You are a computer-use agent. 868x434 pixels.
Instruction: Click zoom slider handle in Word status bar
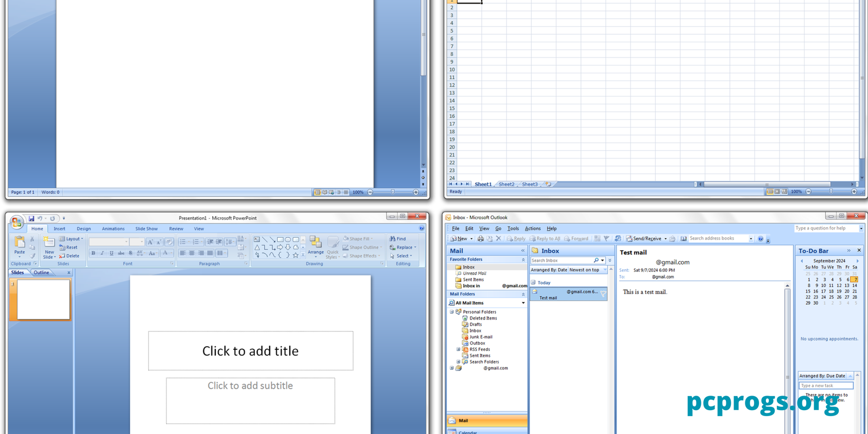(x=393, y=192)
